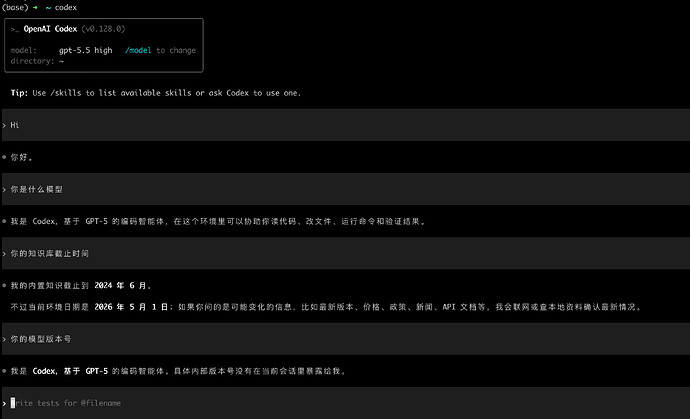Click the version text 'v0.128.0'
The height and width of the screenshot is (419, 690).
click(103, 29)
